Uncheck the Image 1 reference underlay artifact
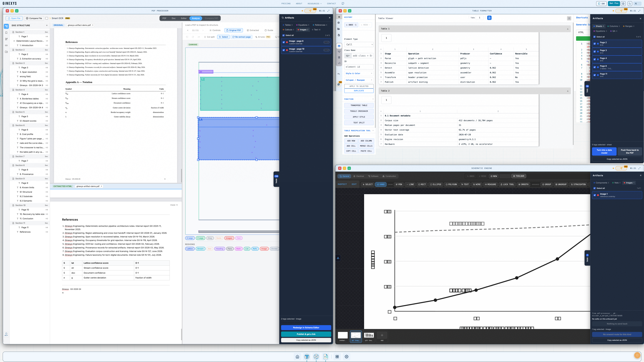The height and width of the screenshot is (362, 644). 595,195
